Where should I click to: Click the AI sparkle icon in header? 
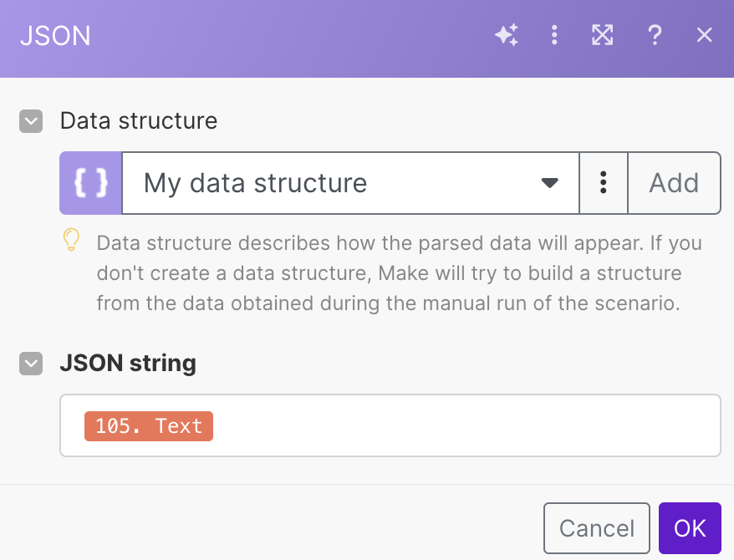click(x=507, y=35)
